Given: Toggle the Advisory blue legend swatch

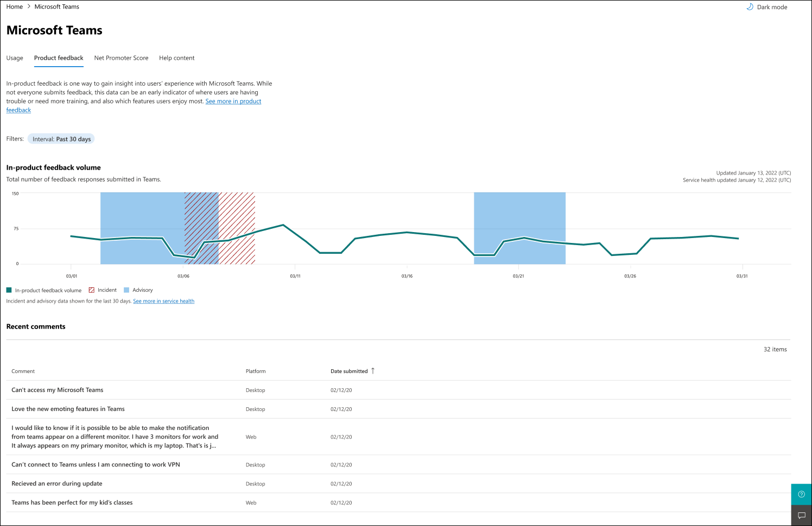Looking at the screenshot, I should point(126,290).
